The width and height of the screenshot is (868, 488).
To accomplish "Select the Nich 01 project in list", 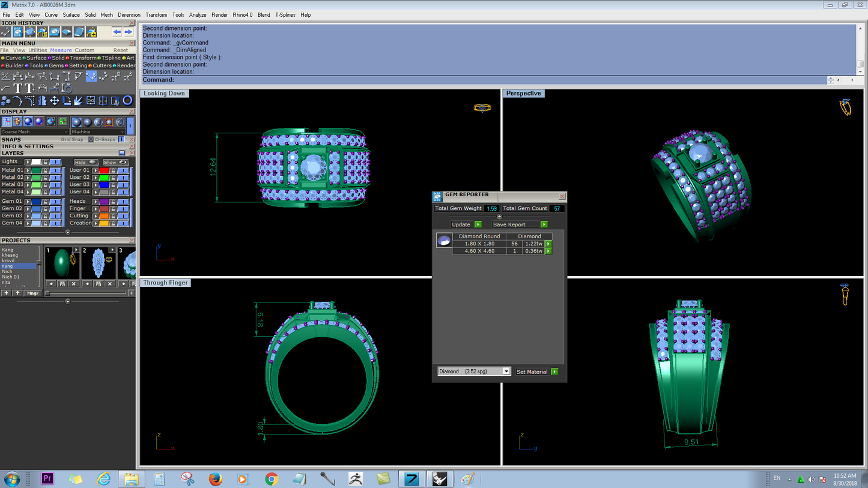I will point(11,277).
